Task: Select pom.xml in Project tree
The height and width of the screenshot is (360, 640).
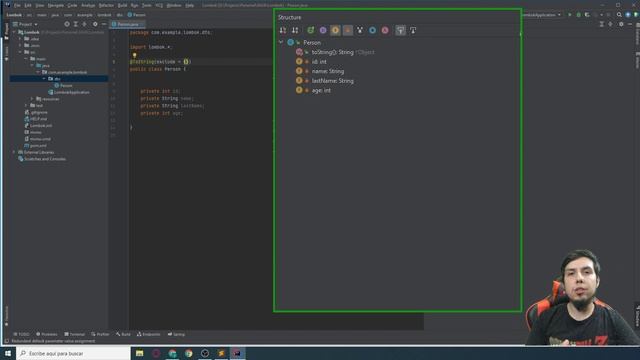Action: 36,145
